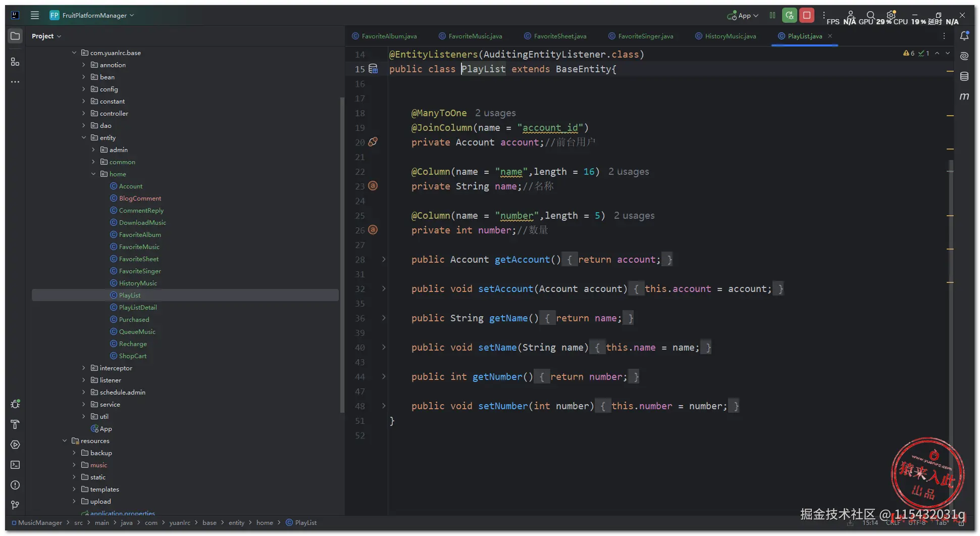The width and height of the screenshot is (980, 536).
Task: Select PlayListDetail in the project tree
Action: (138, 307)
